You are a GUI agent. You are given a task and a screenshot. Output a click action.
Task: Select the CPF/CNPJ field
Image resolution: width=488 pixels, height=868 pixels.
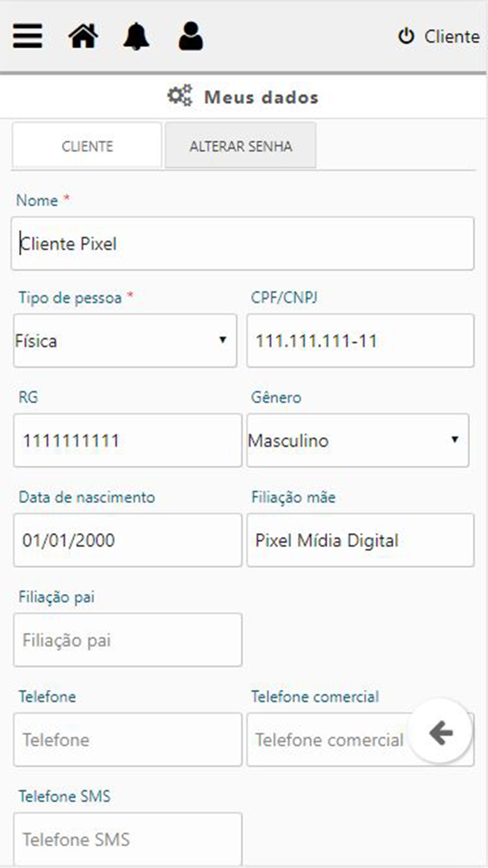(360, 341)
